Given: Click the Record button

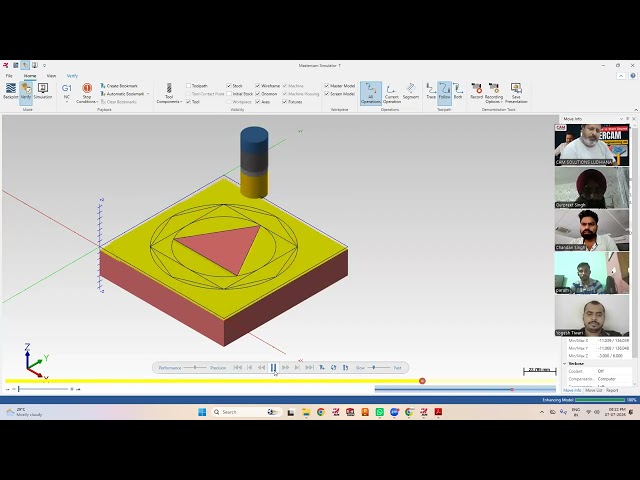Looking at the screenshot, I should pos(476,91).
